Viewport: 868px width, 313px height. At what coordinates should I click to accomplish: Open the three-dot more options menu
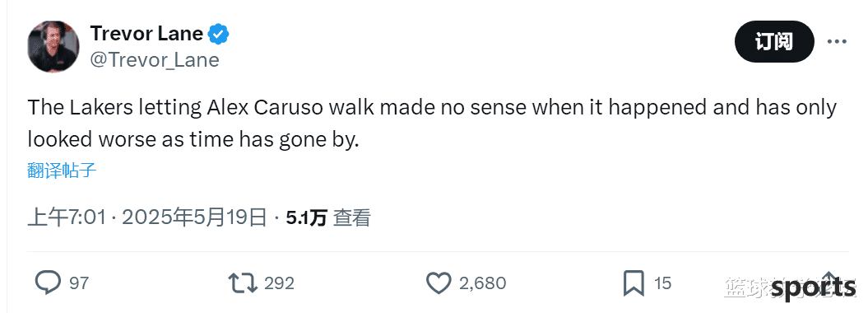[837, 41]
